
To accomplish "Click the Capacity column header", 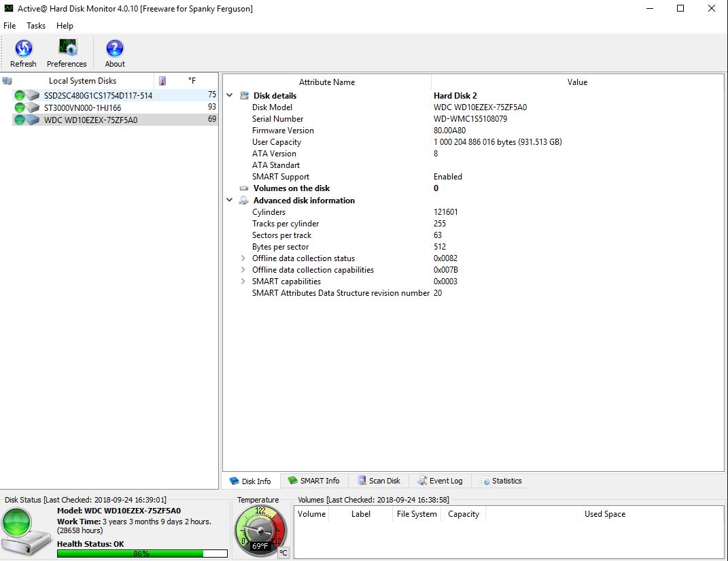I will 463,514.
